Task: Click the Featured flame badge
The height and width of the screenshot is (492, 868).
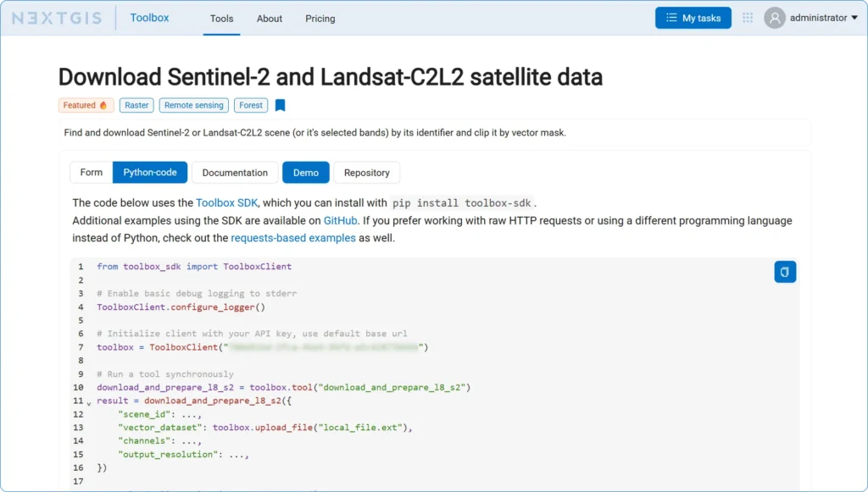Action: point(86,105)
